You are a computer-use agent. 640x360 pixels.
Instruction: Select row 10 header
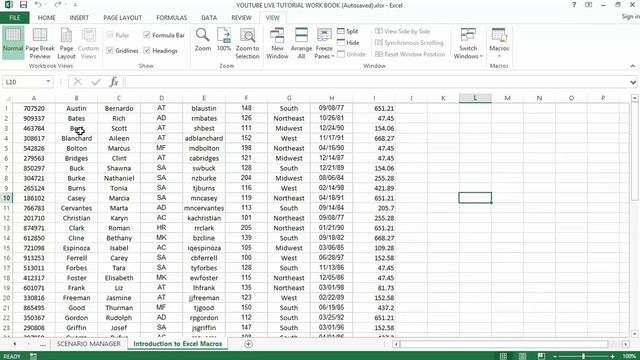click(x=7, y=198)
